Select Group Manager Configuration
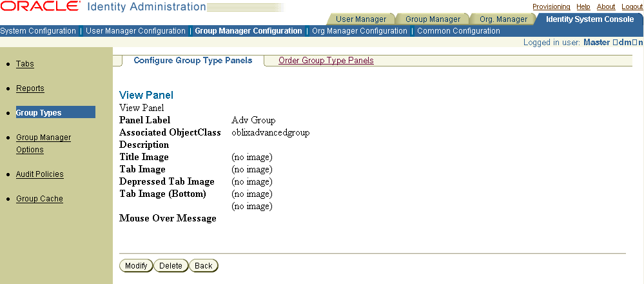Image resolution: width=644 pixels, height=284 pixels. pyautogui.click(x=248, y=31)
